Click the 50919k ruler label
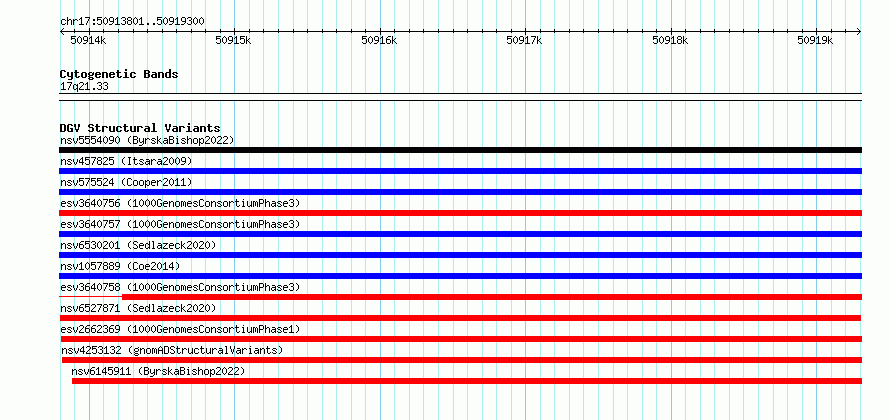 815,40
